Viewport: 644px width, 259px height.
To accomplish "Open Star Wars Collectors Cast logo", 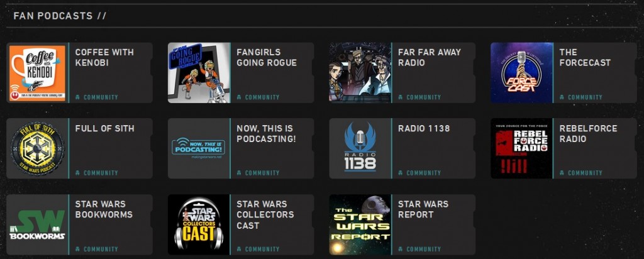I will (x=199, y=224).
